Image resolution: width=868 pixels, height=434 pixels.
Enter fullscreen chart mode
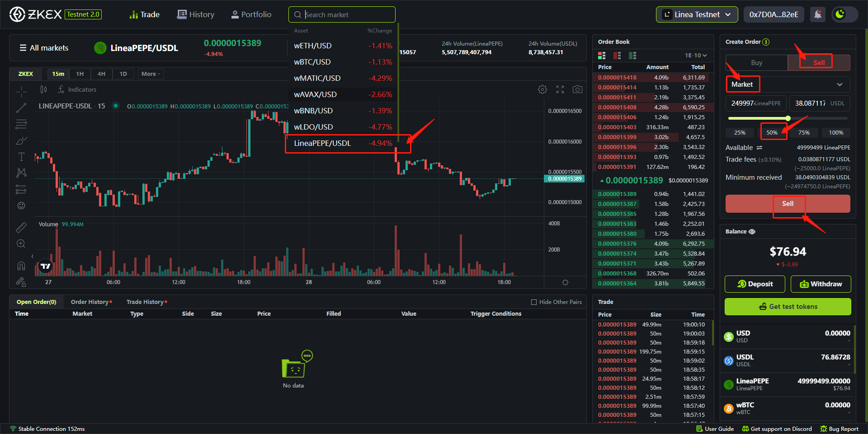pos(560,89)
